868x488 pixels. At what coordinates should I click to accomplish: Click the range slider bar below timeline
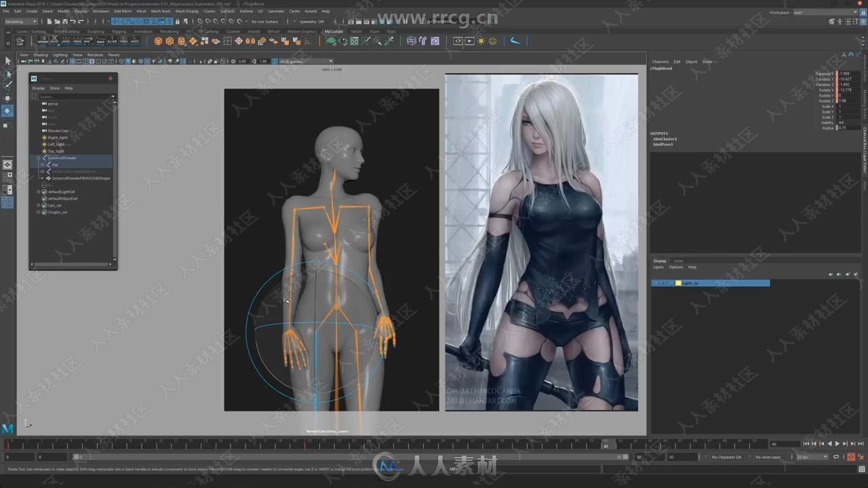coord(349,457)
